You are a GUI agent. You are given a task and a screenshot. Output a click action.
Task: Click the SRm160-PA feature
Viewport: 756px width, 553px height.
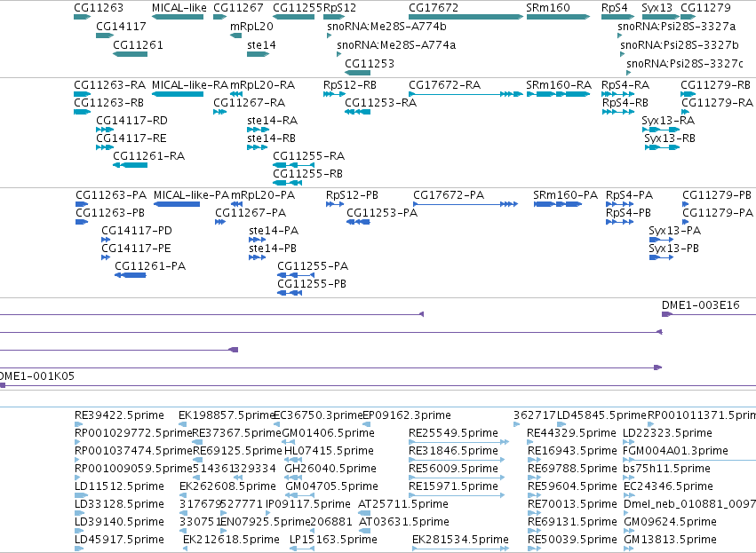pos(558,204)
